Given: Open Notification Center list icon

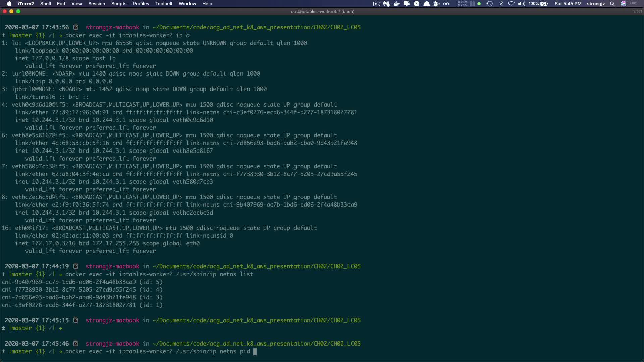Looking at the screenshot, I should [634, 4].
